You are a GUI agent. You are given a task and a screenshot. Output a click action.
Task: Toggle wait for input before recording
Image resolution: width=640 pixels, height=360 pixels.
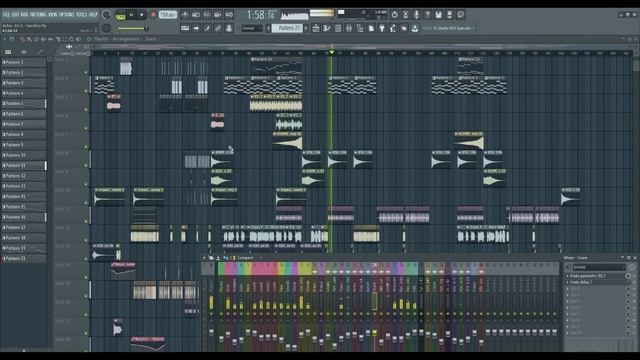[x=196, y=15]
